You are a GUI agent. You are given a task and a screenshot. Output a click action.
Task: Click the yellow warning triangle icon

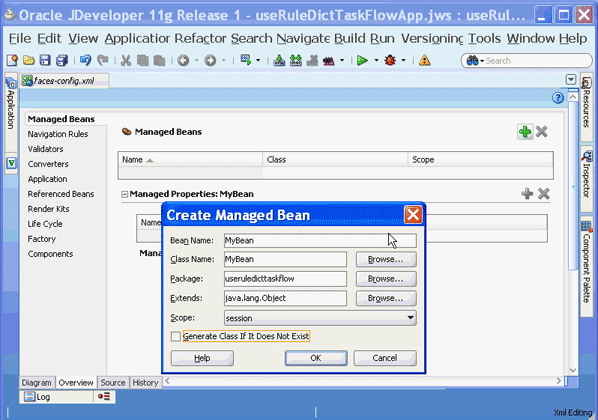(x=424, y=60)
